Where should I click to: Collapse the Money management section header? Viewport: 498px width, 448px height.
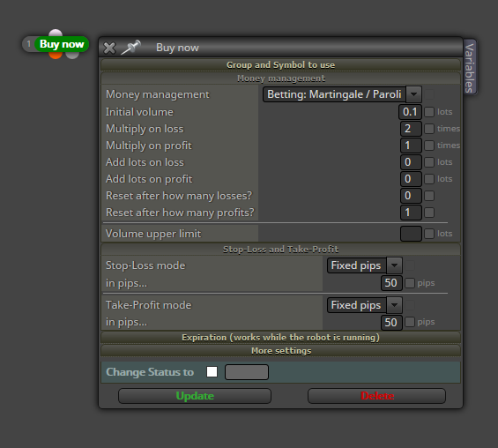coord(281,78)
